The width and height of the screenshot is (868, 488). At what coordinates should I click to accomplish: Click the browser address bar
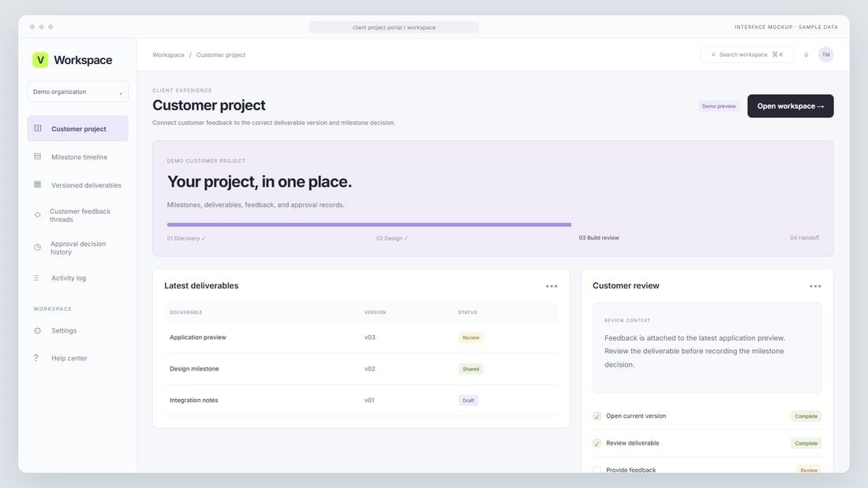point(394,27)
